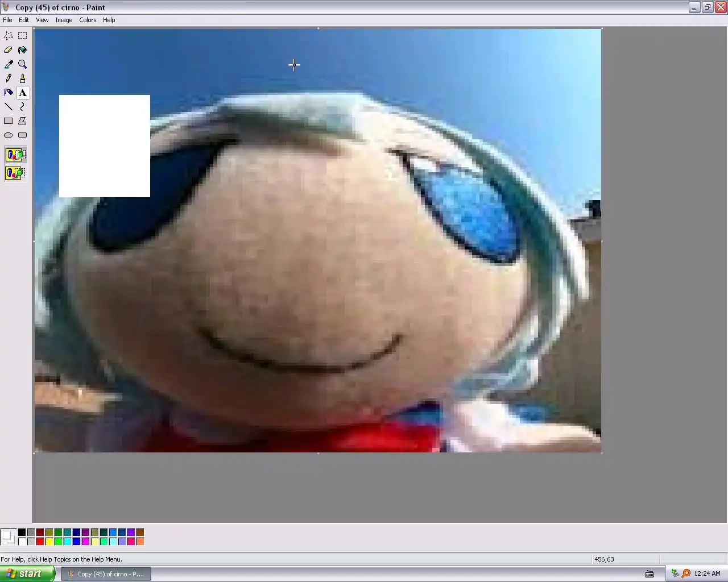Viewport: 728px width, 582px height.
Task: Choose the Ellipse shape tool
Action: (9, 135)
